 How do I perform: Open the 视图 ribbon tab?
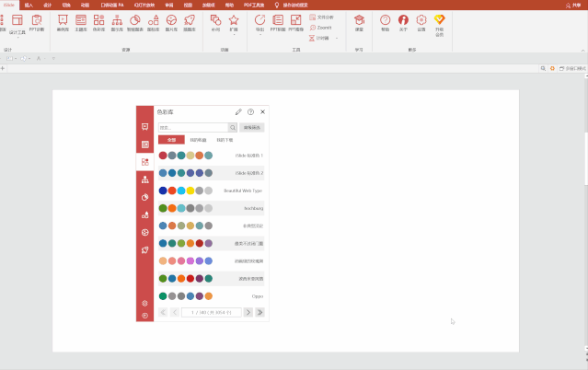188,5
